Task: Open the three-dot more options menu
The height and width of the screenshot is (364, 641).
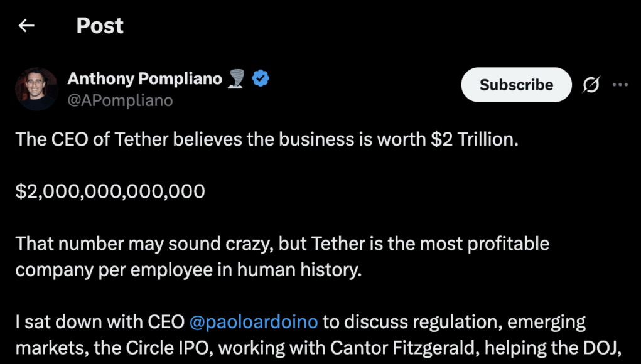Action: coord(620,85)
